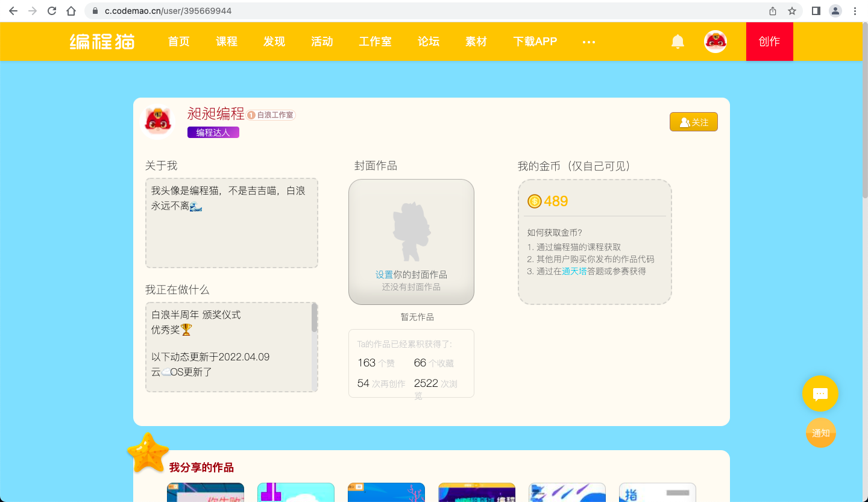Click the scrollbar in 我正在做什么 box
Image resolution: width=868 pixels, height=502 pixels.
coord(314,318)
